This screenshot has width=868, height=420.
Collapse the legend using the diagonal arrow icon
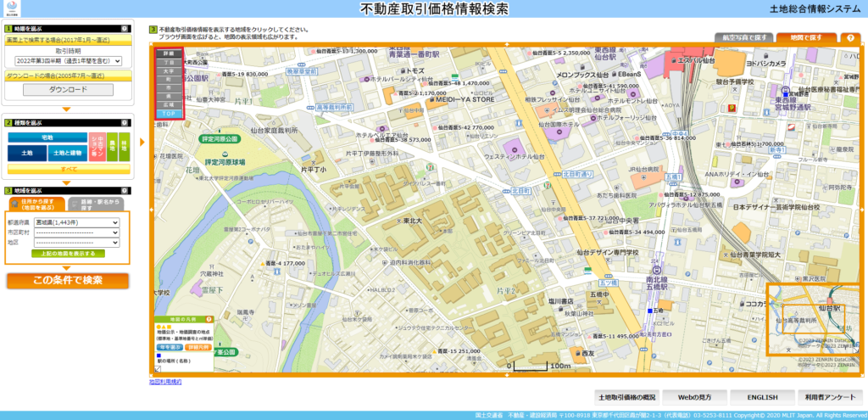click(159, 368)
